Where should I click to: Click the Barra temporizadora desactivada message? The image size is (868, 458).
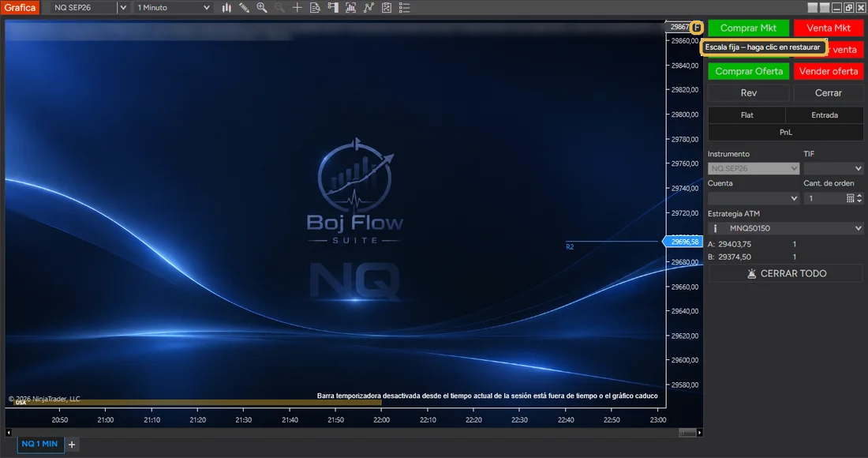click(487, 396)
